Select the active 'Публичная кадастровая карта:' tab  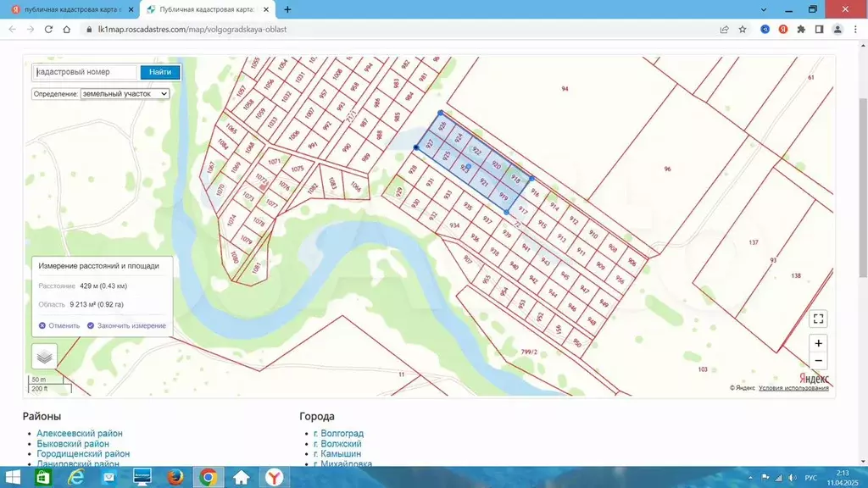coord(207,9)
